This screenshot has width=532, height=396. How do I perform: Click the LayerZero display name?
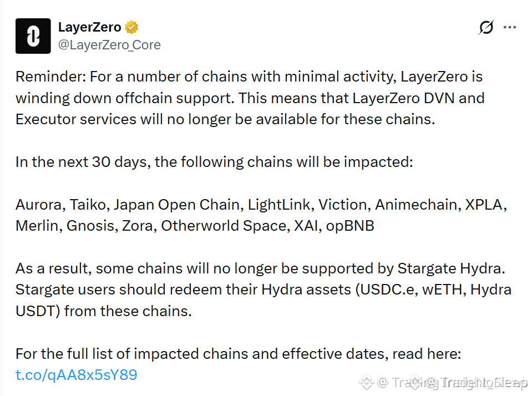pos(89,27)
